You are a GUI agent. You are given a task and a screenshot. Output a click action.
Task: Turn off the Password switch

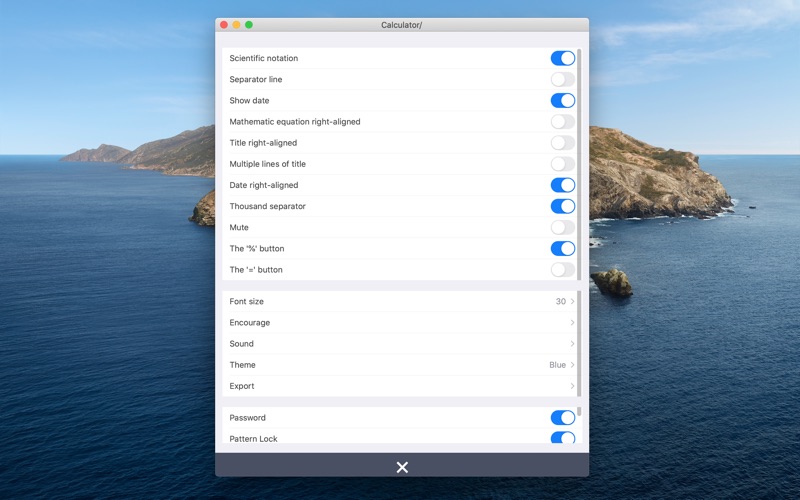point(563,417)
